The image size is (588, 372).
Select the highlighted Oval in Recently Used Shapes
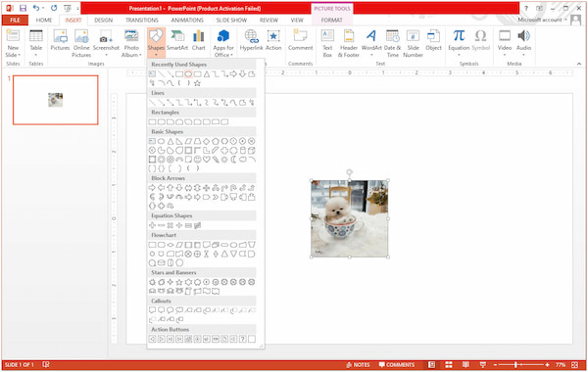(188, 74)
